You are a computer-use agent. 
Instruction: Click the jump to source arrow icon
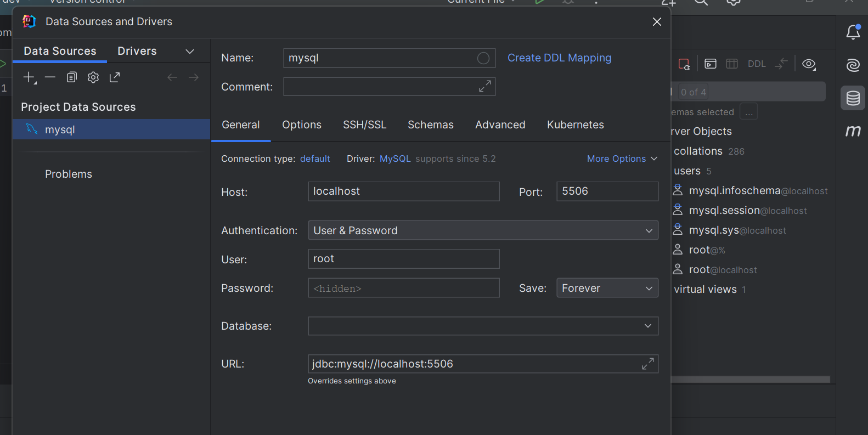pyautogui.click(x=781, y=64)
